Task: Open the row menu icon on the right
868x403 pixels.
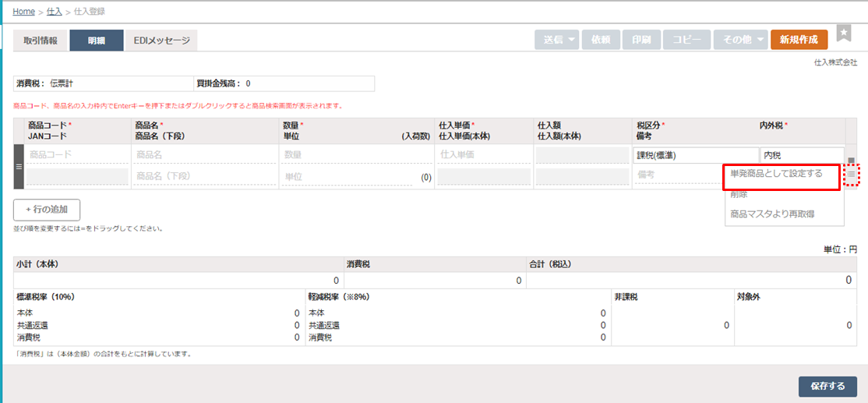Action: [852, 176]
